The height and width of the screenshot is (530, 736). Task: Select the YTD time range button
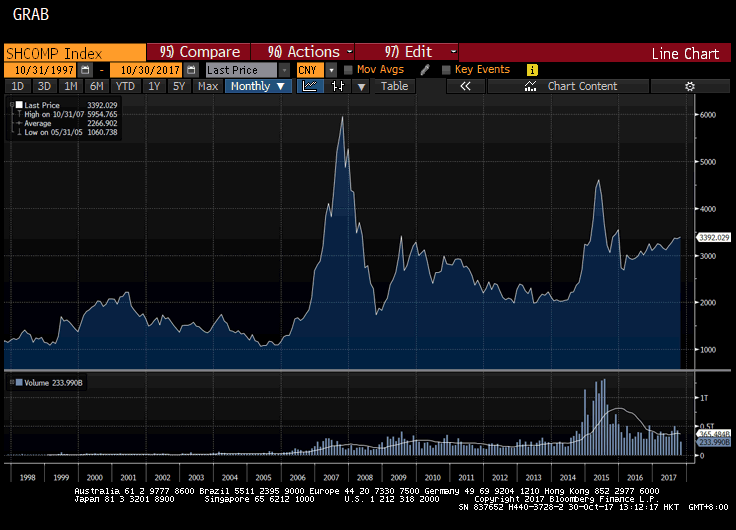pos(125,87)
